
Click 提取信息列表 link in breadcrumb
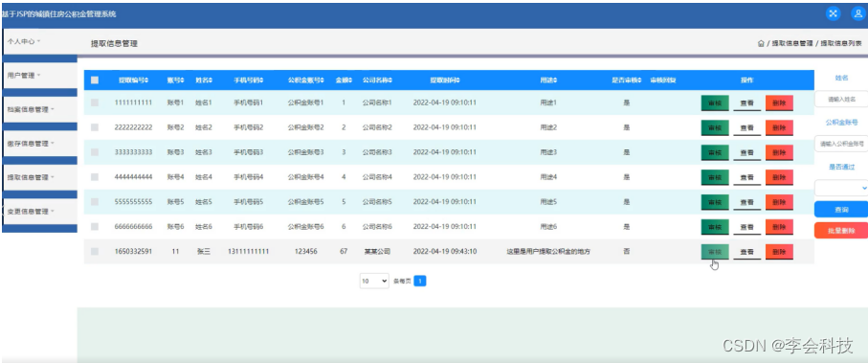tap(841, 43)
